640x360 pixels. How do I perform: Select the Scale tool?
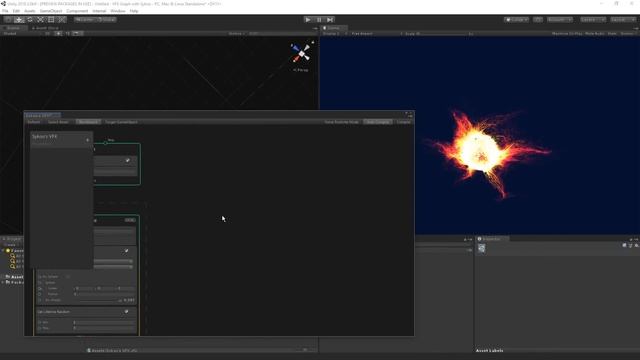40,20
